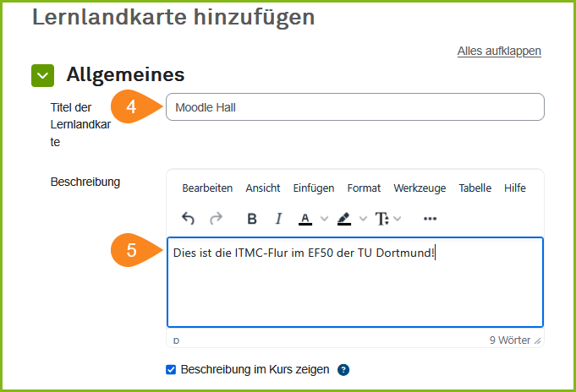Uncheck Beschreibung im Kurs zeigen
Screen dimensions: 576x392
tap(171, 369)
